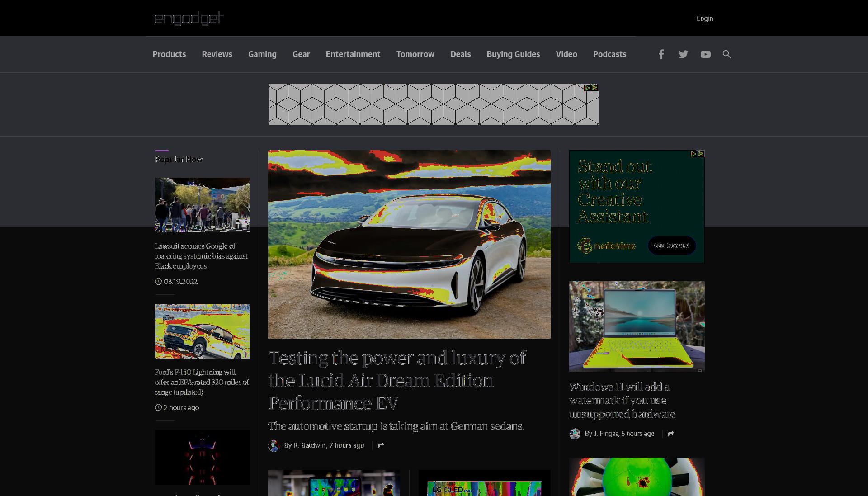Select Gear in the navigation bar
Viewport: 868px width, 496px height.
pyautogui.click(x=301, y=54)
